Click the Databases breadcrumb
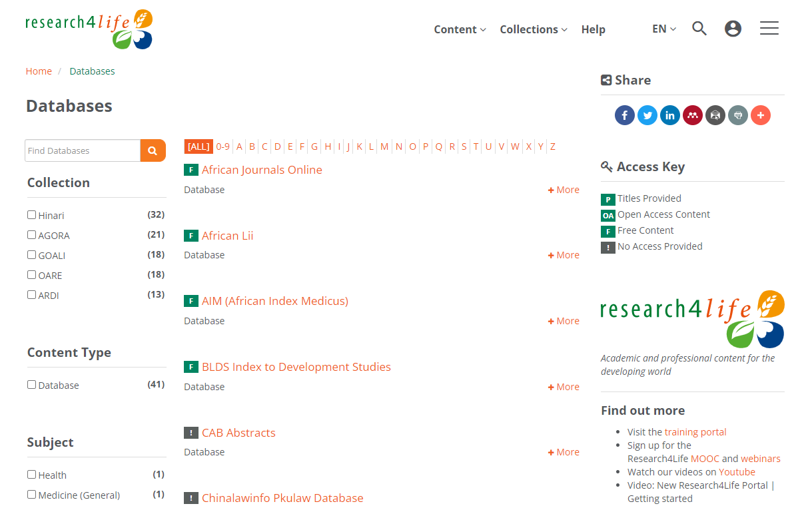The height and width of the screenshot is (508, 812). [92, 71]
